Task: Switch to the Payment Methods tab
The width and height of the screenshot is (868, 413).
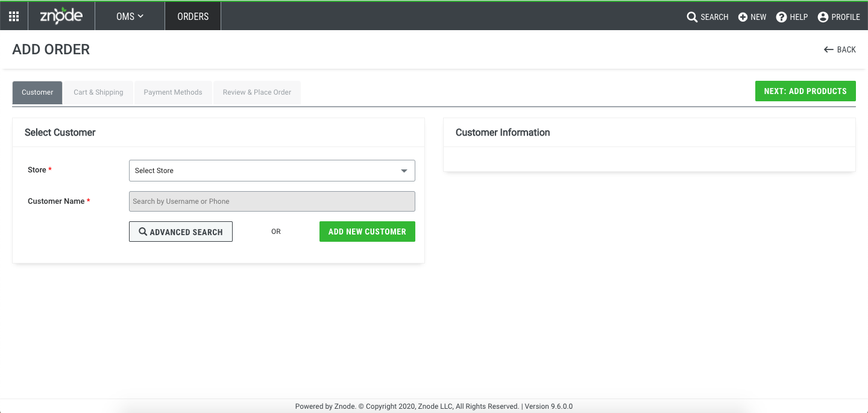Action: [173, 92]
